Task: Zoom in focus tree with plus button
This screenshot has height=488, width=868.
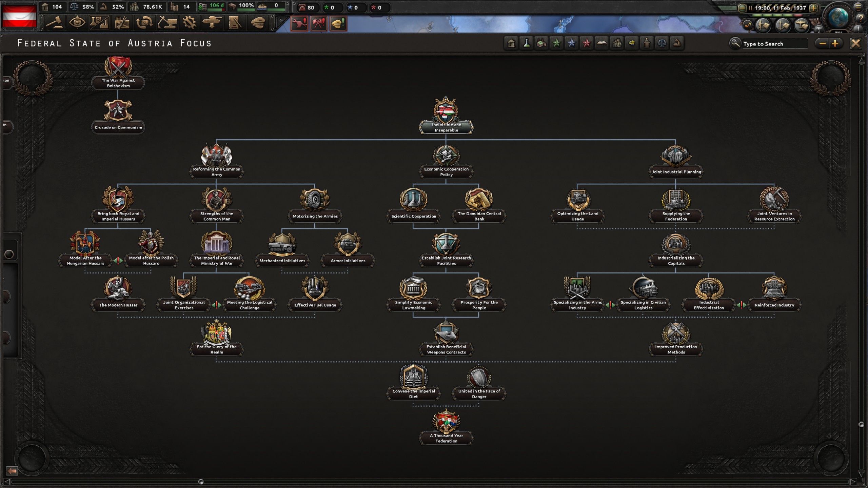Action: coord(835,43)
